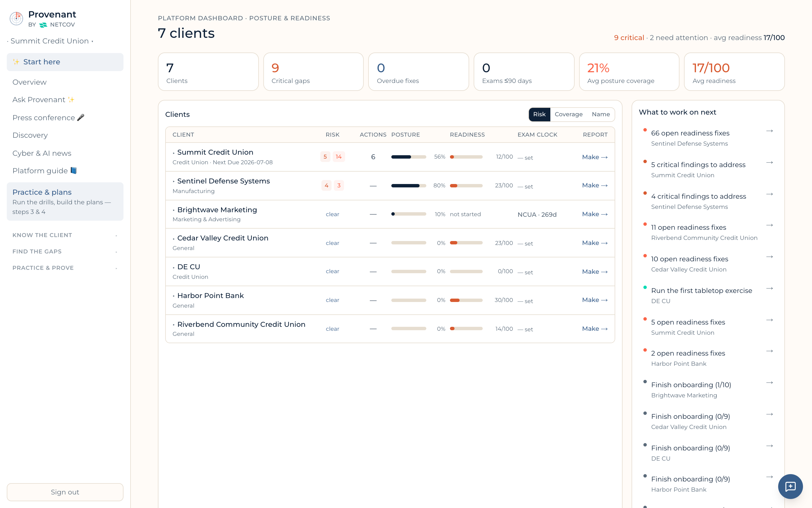Open arrow for Finish onboarding (1/10)

[x=769, y=382]
